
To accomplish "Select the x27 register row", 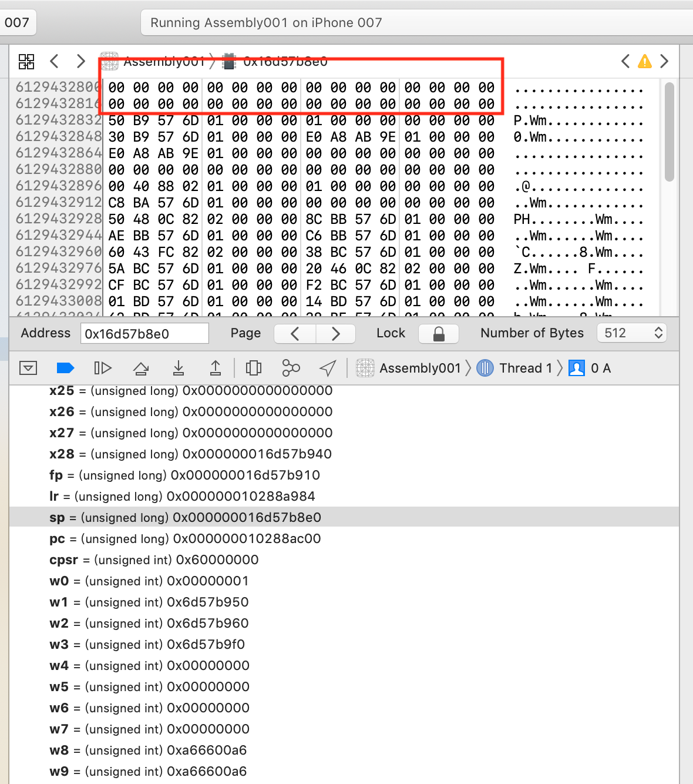I will [344, 433].
